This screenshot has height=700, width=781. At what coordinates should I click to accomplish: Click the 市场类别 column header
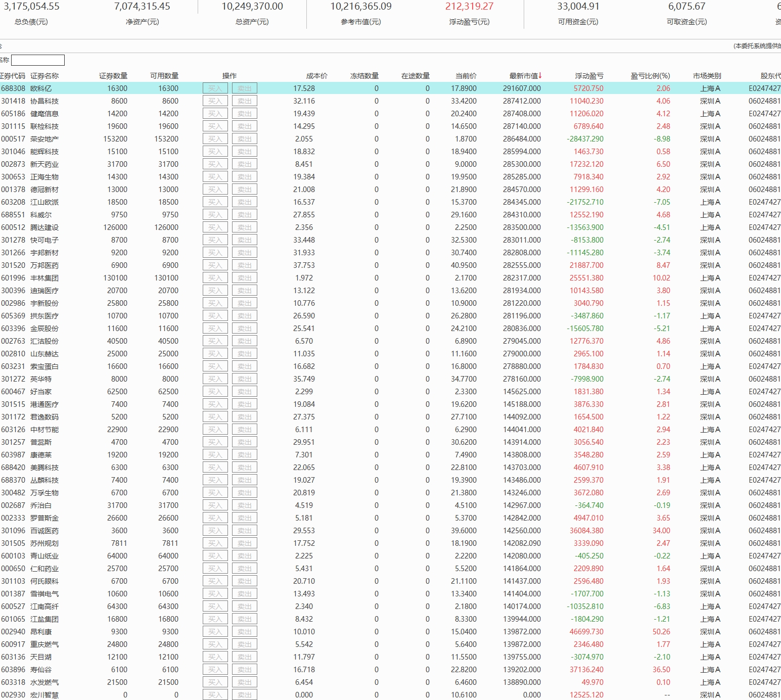[x=707, y=76]
